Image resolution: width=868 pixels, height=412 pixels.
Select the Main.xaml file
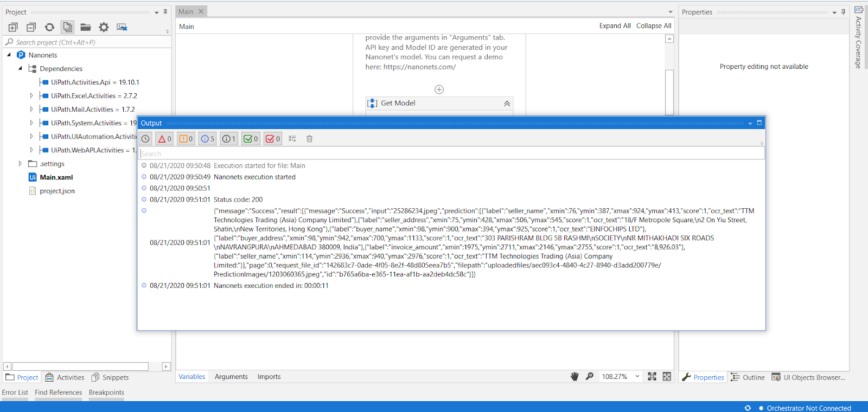56,177
